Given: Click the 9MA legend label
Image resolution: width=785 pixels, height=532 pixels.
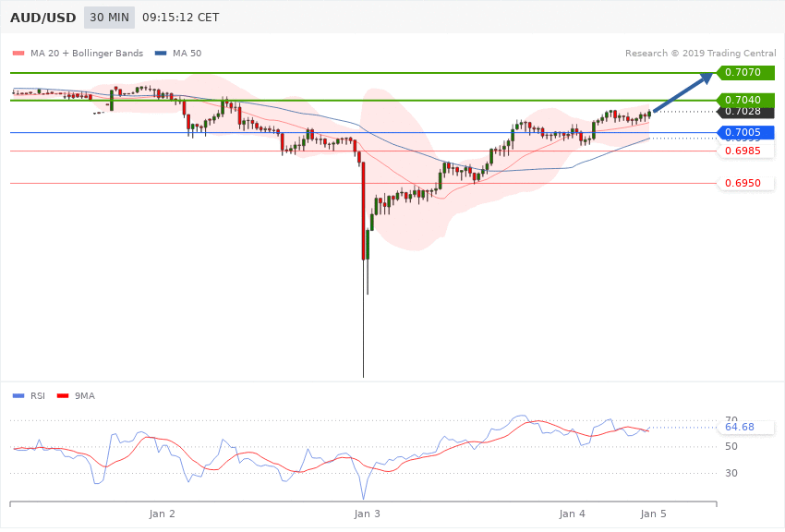Looking at the screenshot, I should pyautogui.click(x=85, y=396).
